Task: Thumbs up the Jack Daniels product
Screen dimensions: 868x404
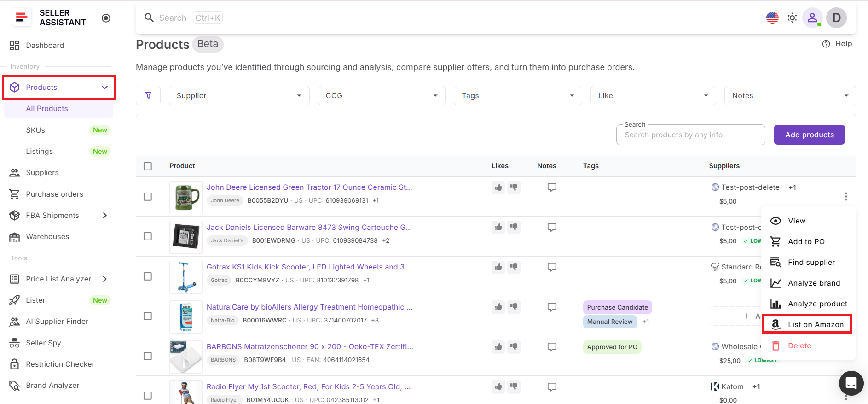Action: coord(498,227)
